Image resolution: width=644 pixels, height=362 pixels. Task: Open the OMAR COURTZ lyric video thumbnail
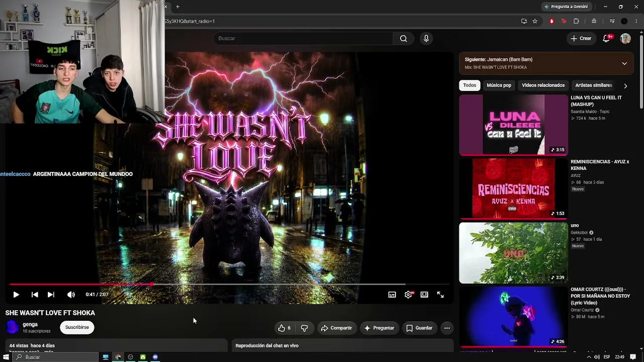coord(513,317)
